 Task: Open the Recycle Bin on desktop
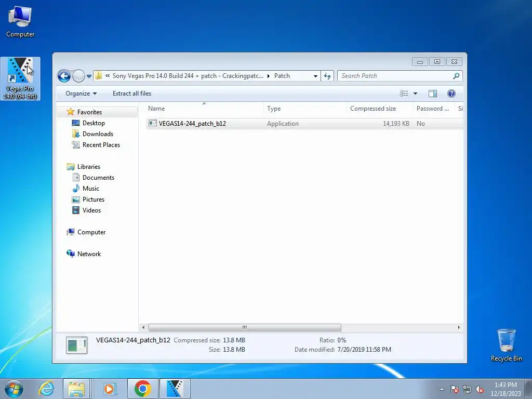[x=506, y=345]
